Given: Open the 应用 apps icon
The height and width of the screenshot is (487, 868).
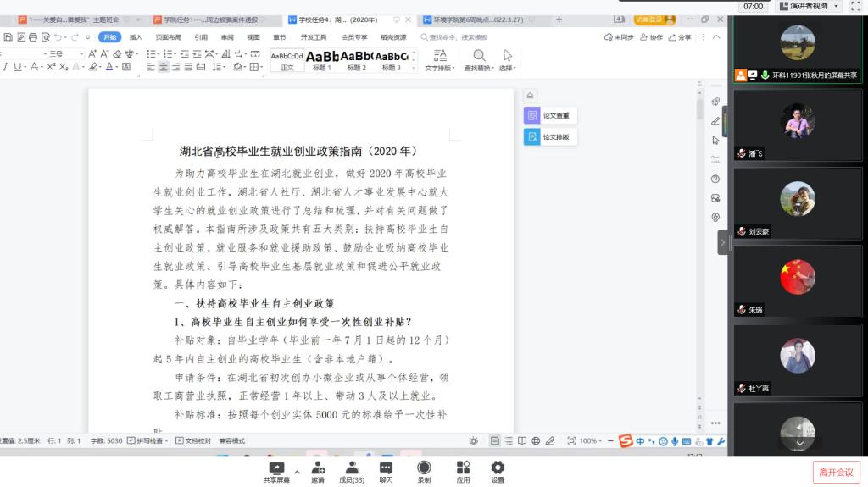Looking at the screenshot, I should (463, 468).
